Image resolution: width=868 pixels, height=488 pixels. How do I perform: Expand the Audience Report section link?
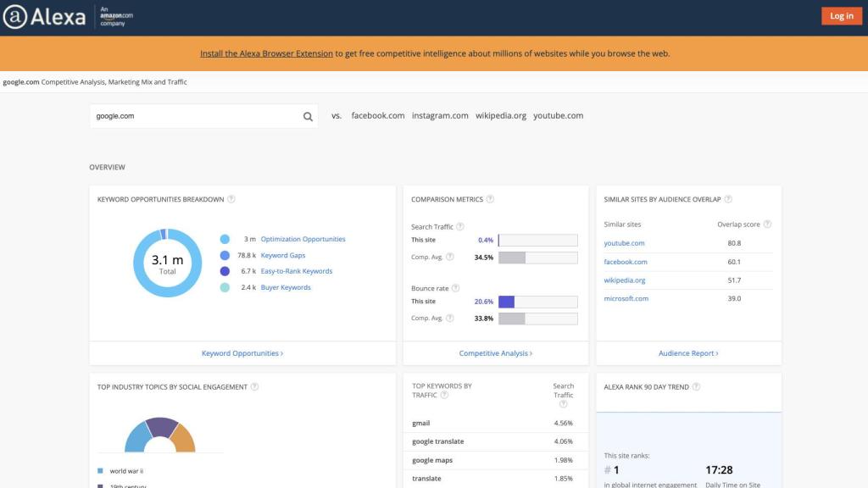point(688,353)
